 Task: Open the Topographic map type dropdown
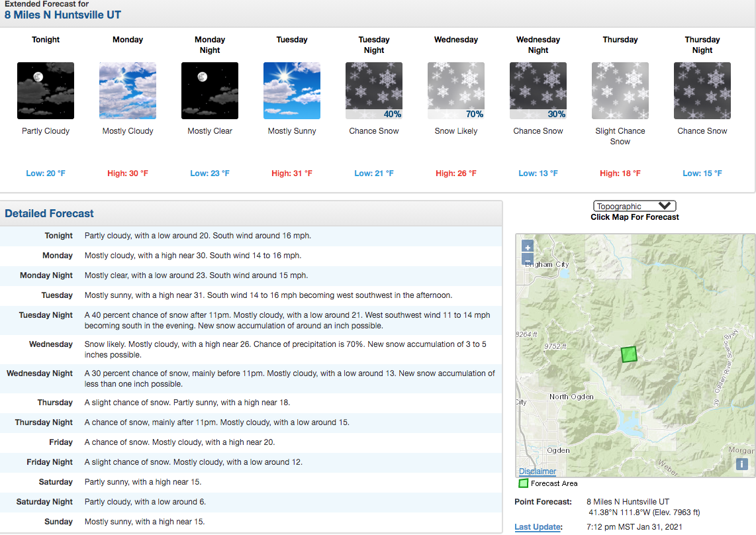(x=634, y=206)
